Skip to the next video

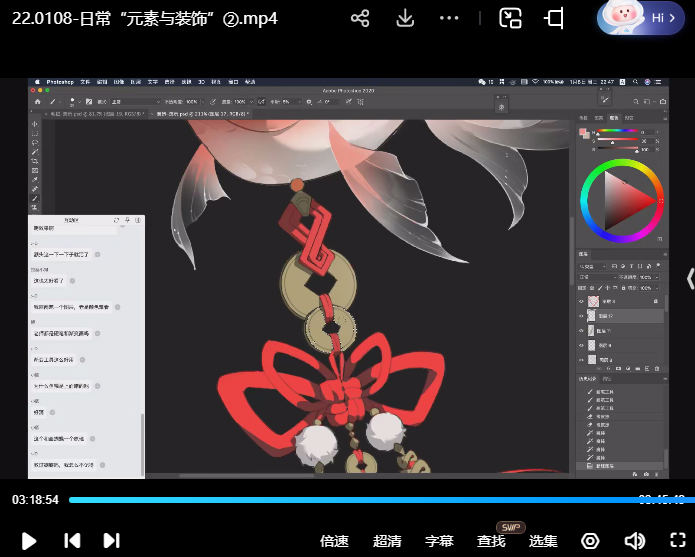coord(111,541)
